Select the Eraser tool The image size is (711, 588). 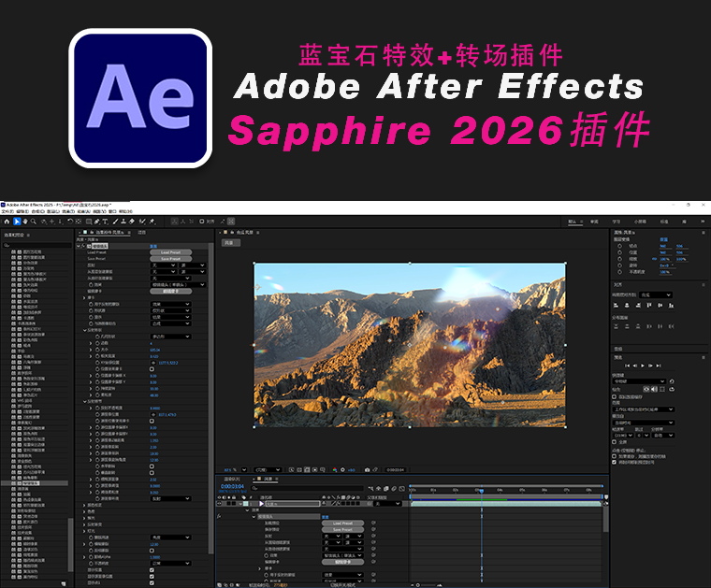click(132, 222)
